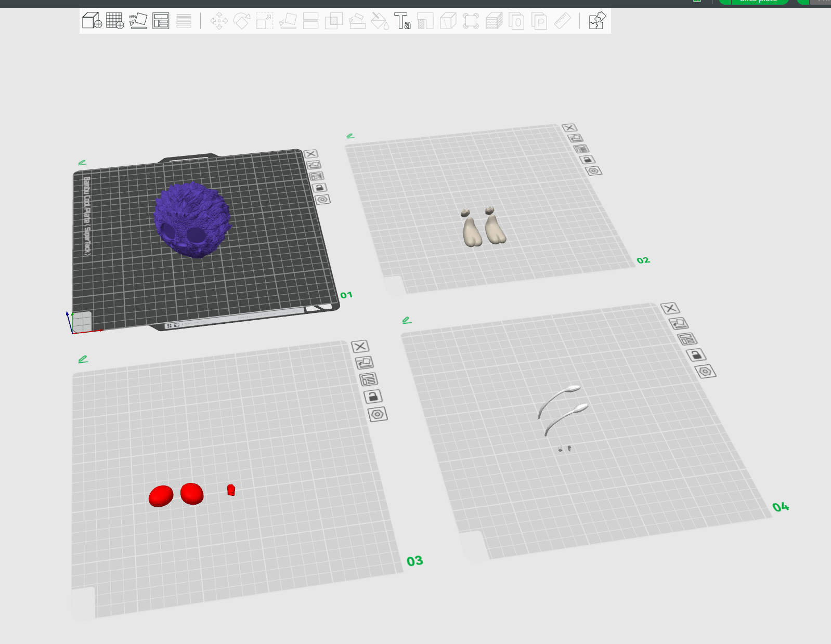This screenshot has height=644, width=831.
Task: Open plate 03 settings hexagon icon
Action: [378, 414]
